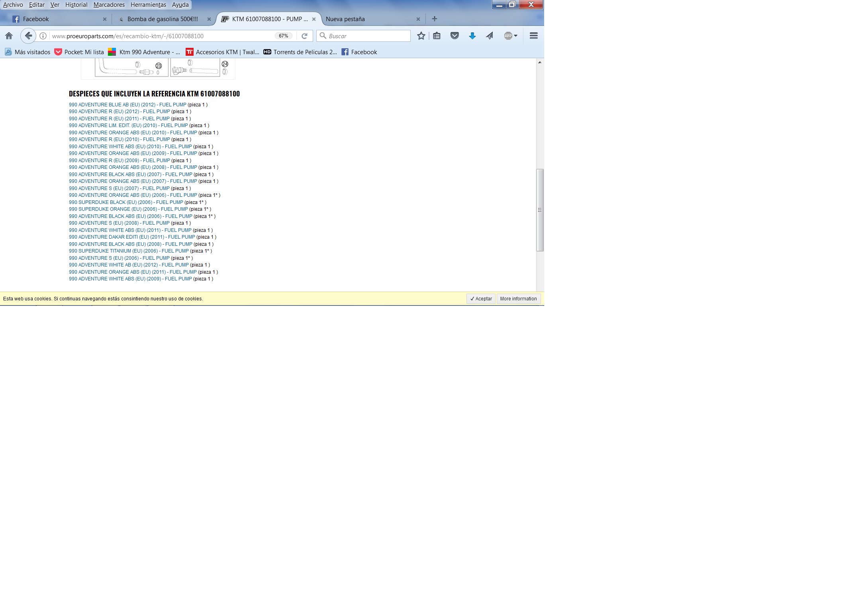Open 990 ADVENTURE WHITE ABS (EU) (2009) link
The image size is (868, 596).
pos(130,279)
